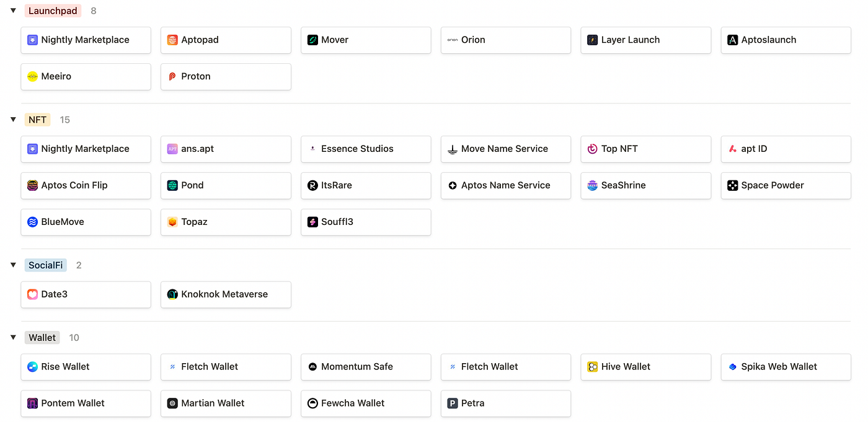Click the ItsRare icon

[x=312, y=185]
